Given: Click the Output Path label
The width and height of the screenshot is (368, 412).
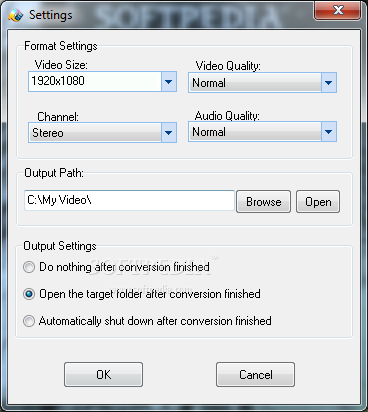Looking at the screenshot, I should pos(54,173).
